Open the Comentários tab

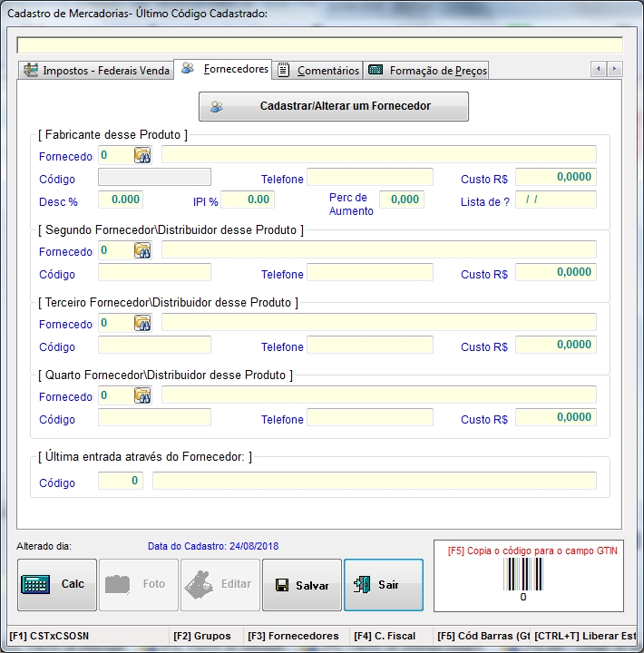318,71
